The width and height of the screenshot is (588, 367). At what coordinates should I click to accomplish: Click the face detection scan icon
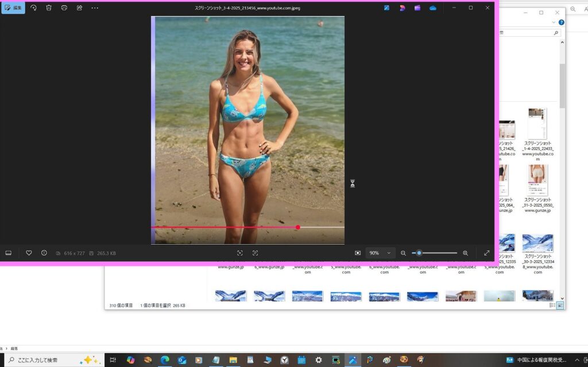click(240, 253)
